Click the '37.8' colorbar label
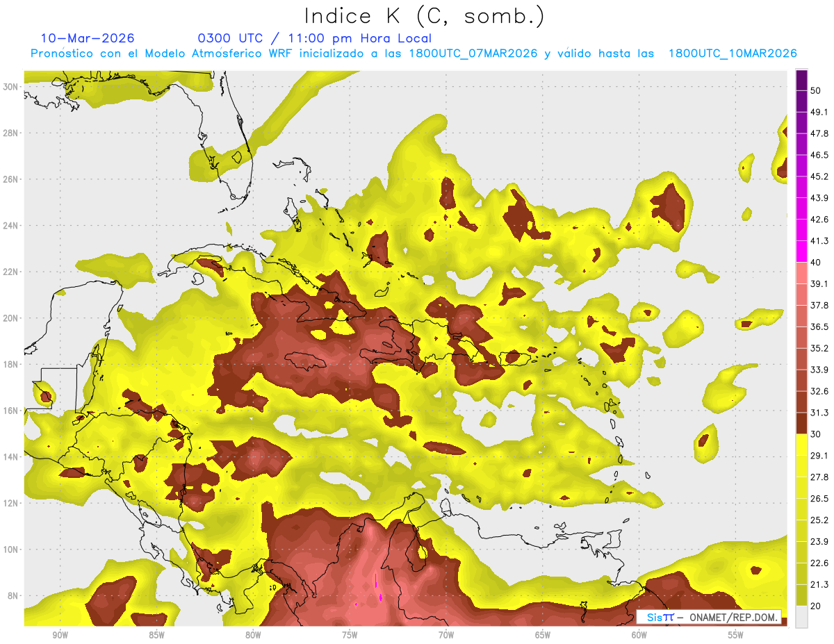834x644 pixels. point(819,306)
